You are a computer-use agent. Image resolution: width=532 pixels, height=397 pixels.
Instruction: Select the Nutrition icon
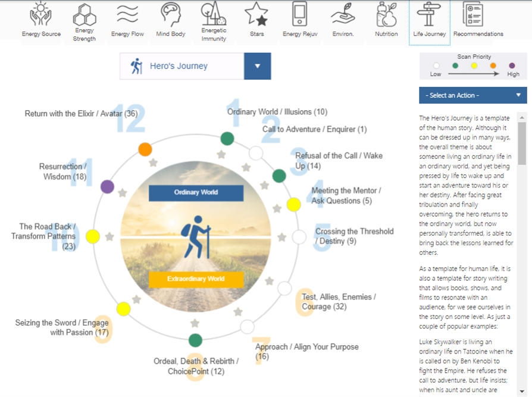(x=386, y=14)
